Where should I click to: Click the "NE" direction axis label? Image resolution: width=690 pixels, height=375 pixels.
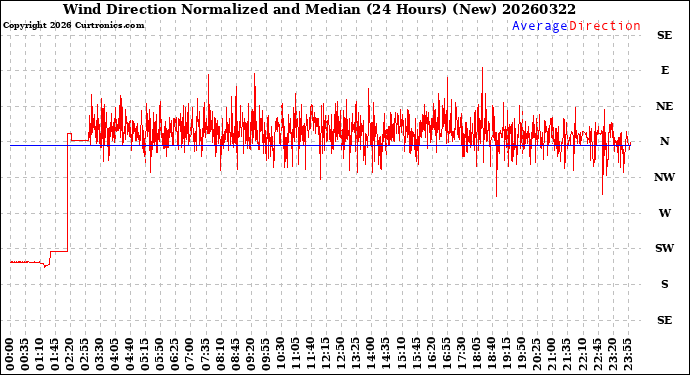tap(664, 107)
